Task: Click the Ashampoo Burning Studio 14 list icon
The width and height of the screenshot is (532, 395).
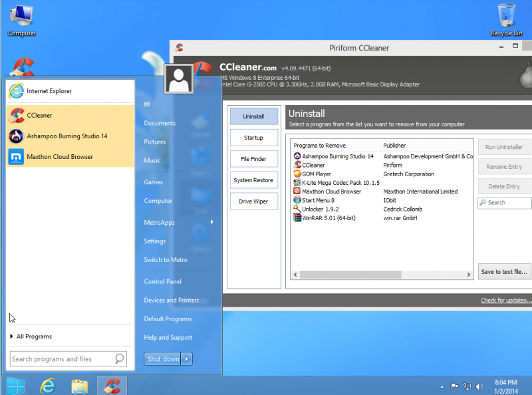Action: (297, 156)
